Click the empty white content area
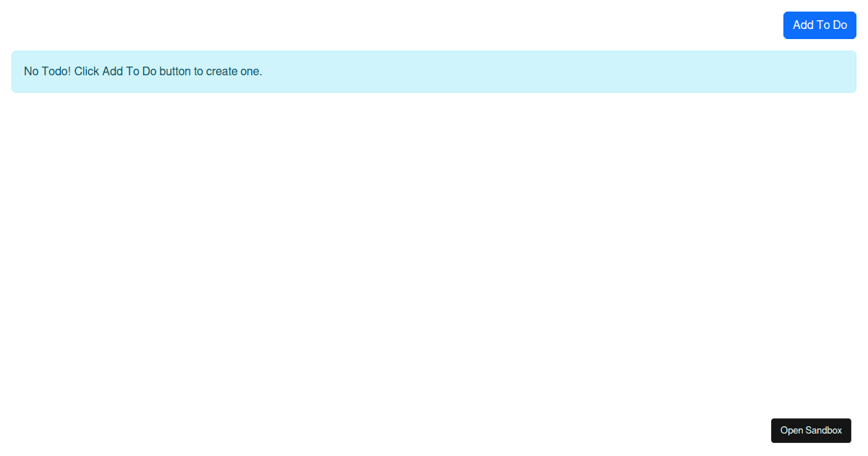The height and width of the screenshot is (456, 868). (x=434, y=253)
